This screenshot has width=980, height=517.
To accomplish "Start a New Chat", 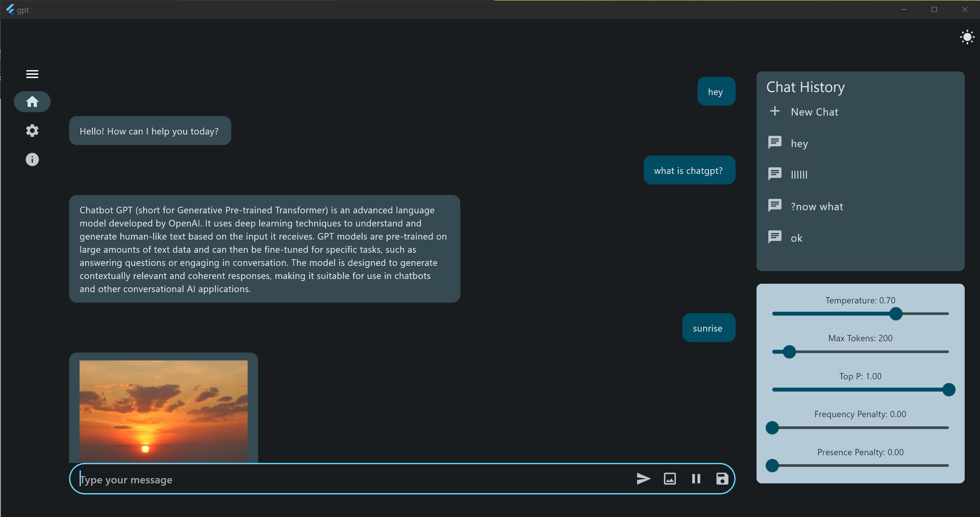I will (814, 112).
